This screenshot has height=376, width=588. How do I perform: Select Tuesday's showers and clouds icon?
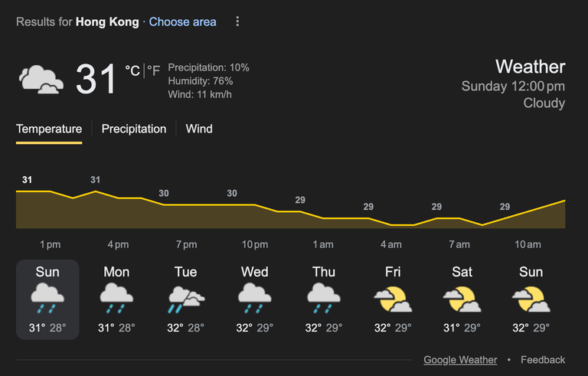click(x=186, y=299)
